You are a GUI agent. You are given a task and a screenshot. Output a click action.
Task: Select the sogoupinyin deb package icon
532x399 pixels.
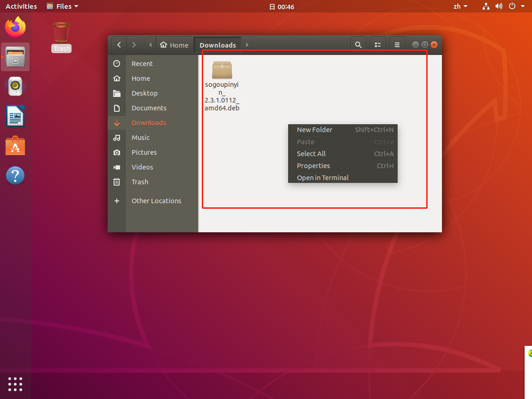(222, 70)
